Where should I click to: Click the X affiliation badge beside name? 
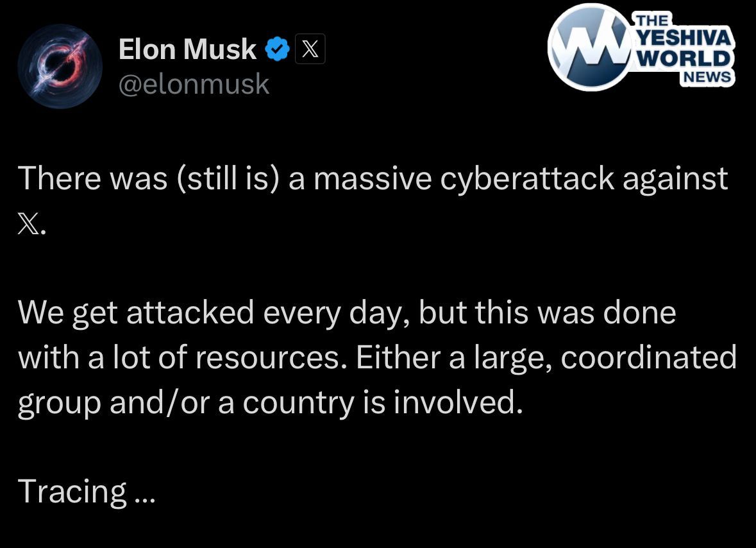[x=310, y=49]
